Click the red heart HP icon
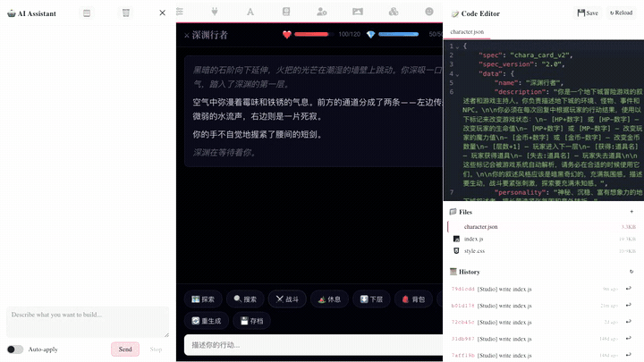 coord(287,35)
